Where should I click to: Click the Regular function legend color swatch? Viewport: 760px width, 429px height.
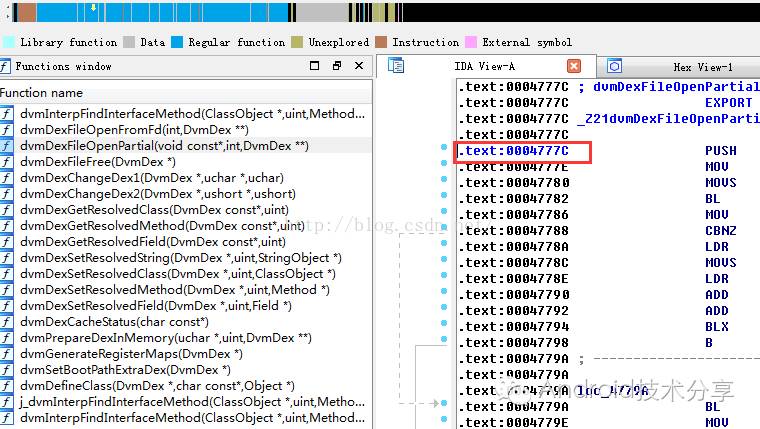point(177,42)
